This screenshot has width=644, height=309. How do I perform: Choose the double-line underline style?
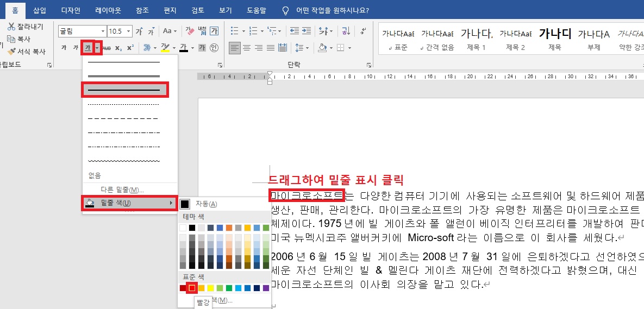[x=124, y=76]
